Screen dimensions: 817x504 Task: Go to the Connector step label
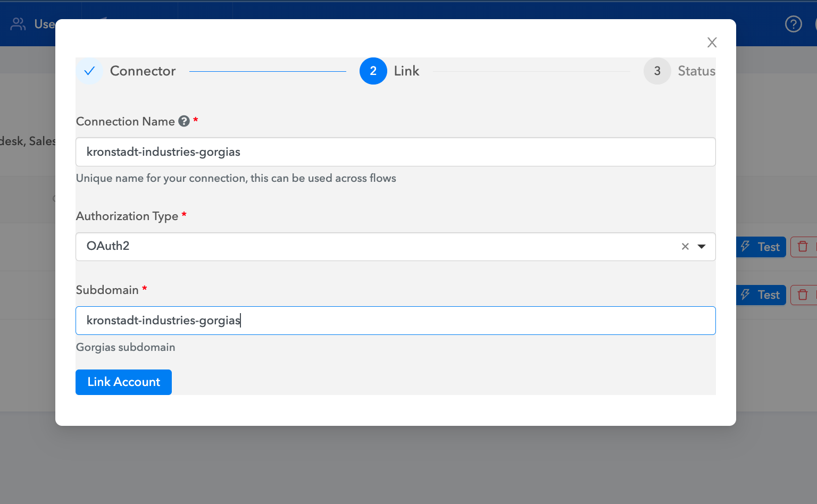point(143,71)
